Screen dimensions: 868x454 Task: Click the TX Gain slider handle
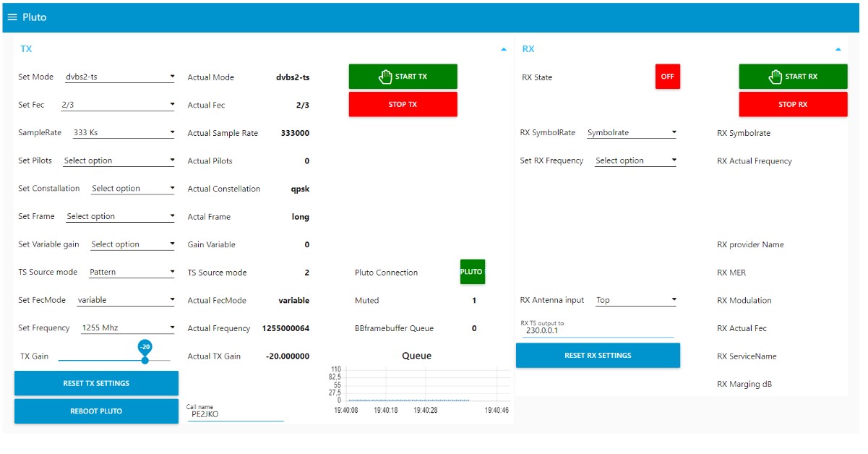(145, 359)
